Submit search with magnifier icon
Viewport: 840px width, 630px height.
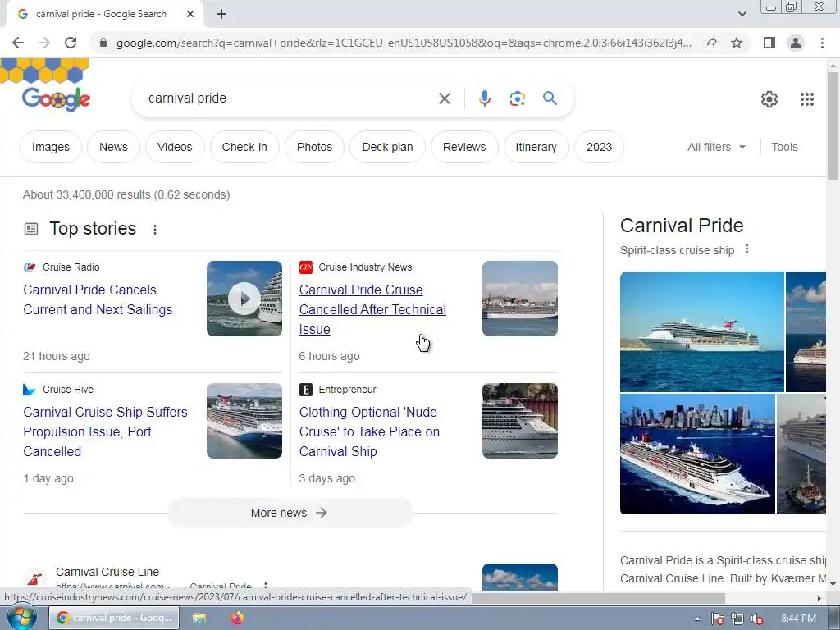click(550, 98)
